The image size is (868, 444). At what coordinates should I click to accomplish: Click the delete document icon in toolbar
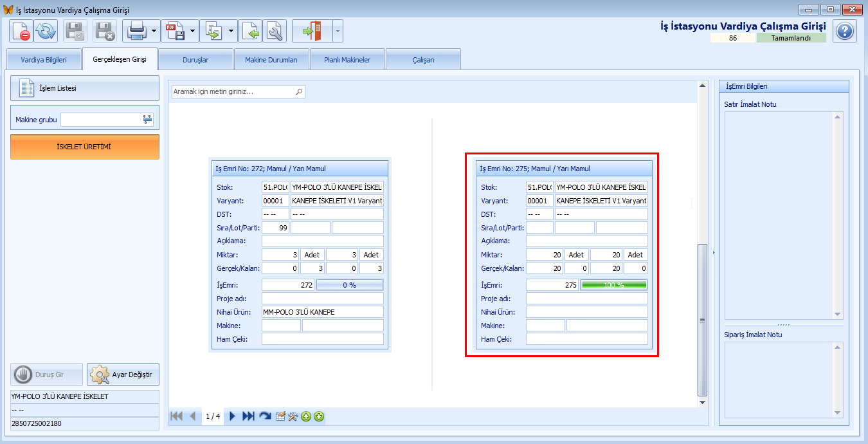[x=21, y=31]
